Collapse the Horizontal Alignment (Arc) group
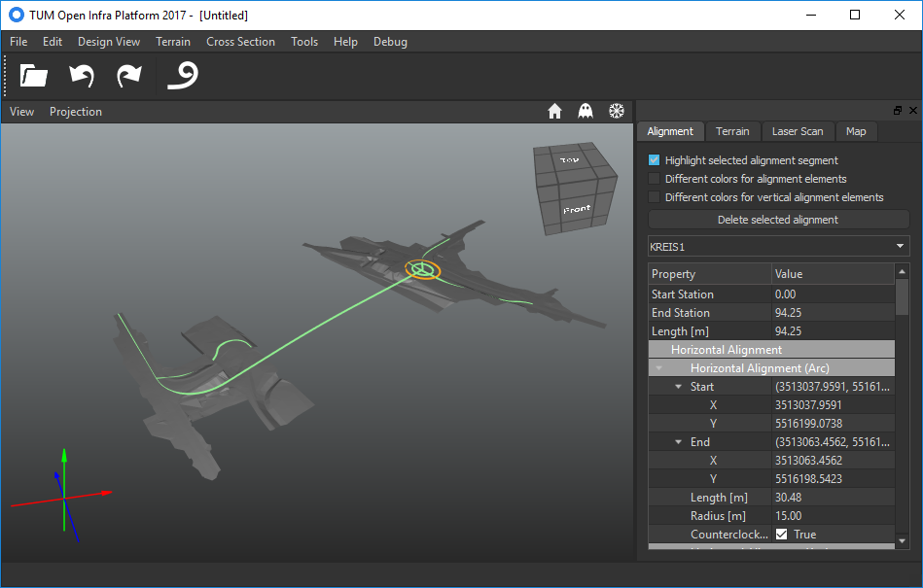The width and height of the screenshot is (923, 588). (x=659, y=368)
